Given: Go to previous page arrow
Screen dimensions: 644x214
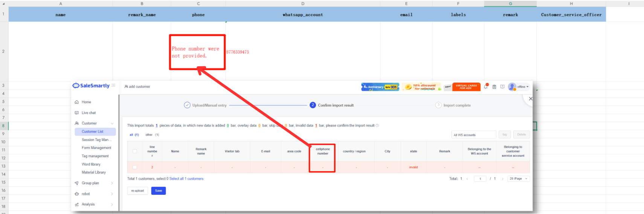Looking at the screenshot, I should 467,179.
